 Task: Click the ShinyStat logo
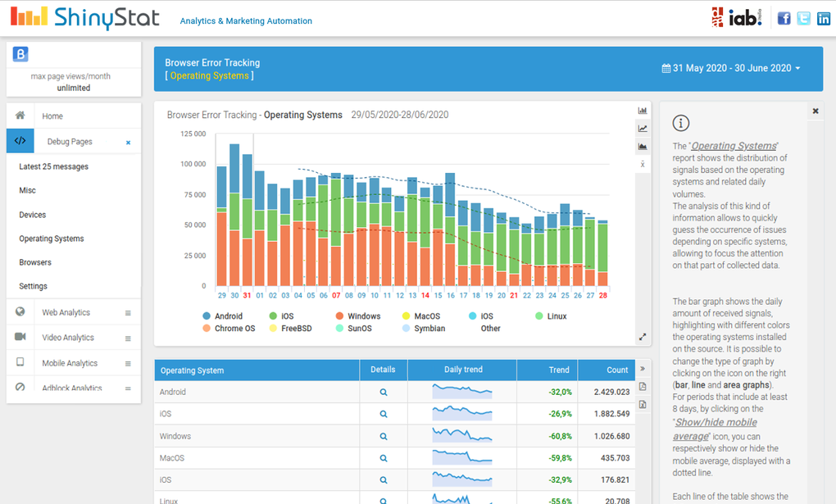tap(82, 17)
